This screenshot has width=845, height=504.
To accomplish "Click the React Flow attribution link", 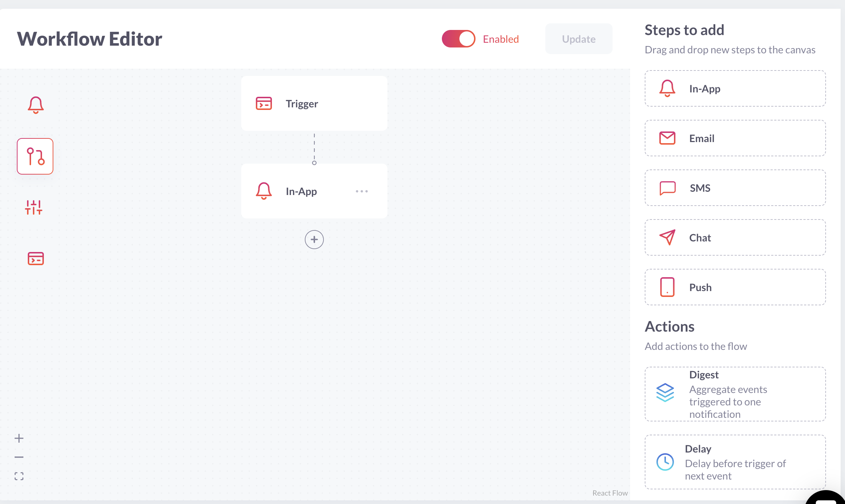I will tap(610, 493).
